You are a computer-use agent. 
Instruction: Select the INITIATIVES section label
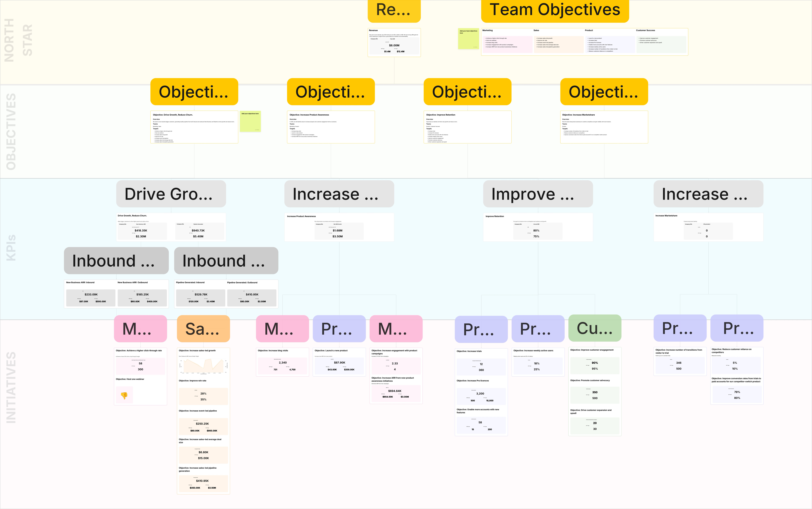pos(11,387)
